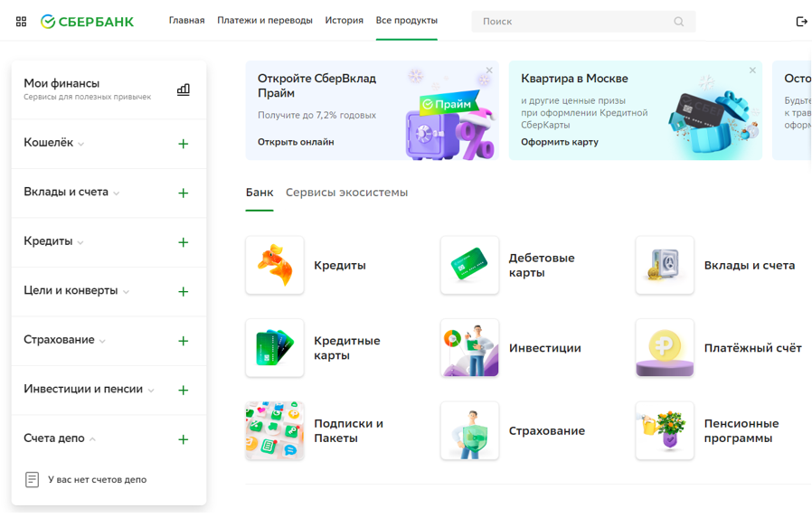Open Дебетовые карты green card icon
This screenshot has width=812, height=518.
pos(469,265)
